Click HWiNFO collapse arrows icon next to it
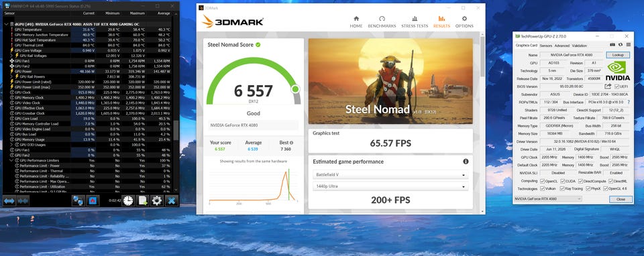 (23, 200)
